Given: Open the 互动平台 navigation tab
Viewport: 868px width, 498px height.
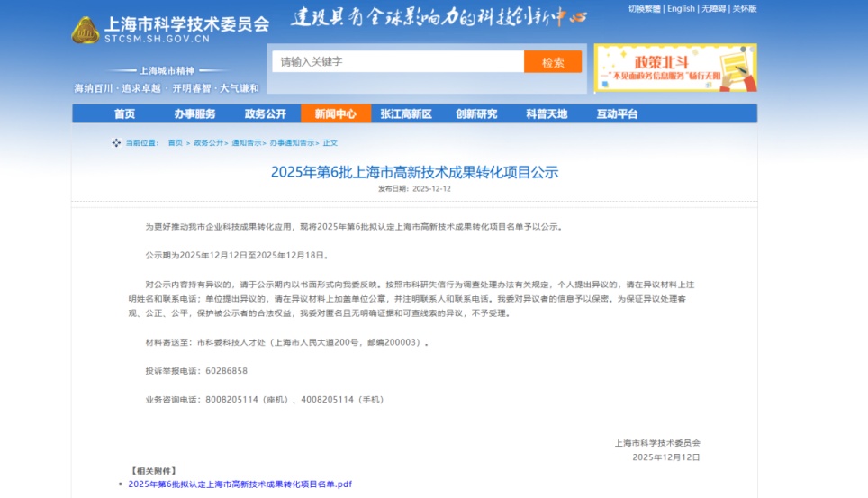Looking at the screenshot, I should [x=617, y=113].
